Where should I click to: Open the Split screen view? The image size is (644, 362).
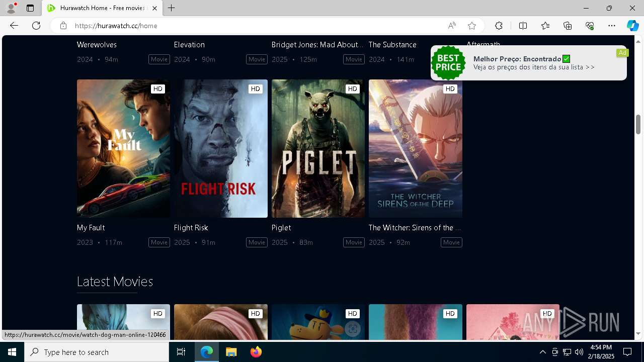coord(523,26)
